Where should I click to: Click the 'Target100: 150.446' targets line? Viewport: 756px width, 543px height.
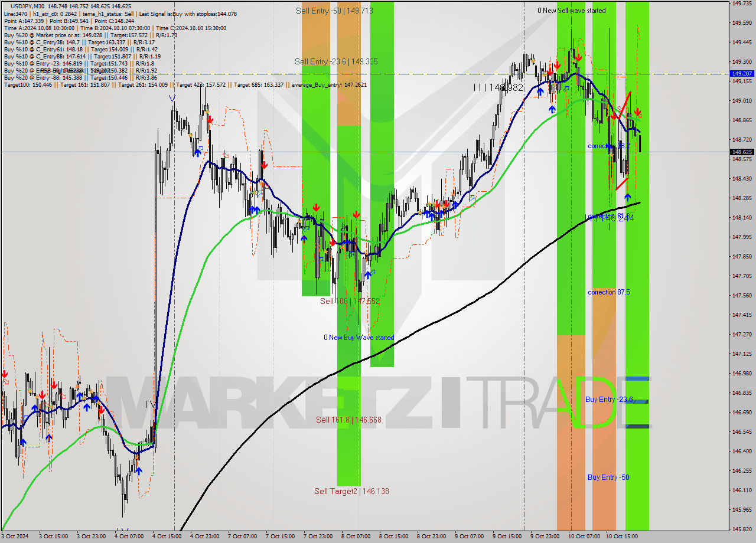tap(185, 84)
